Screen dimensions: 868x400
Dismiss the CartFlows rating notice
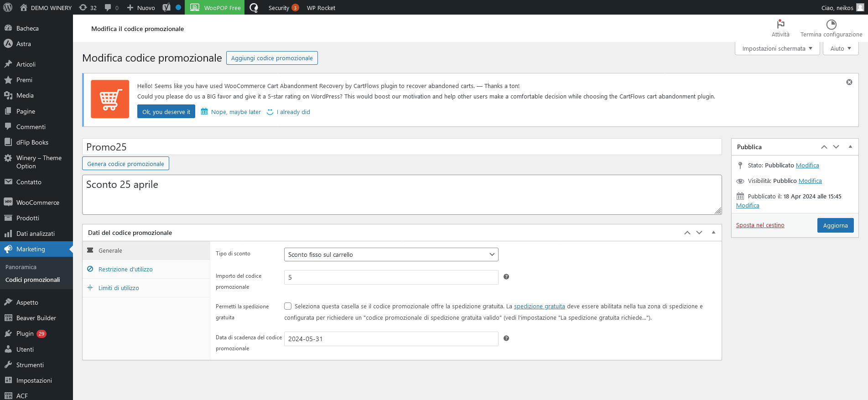click(849, 82)
